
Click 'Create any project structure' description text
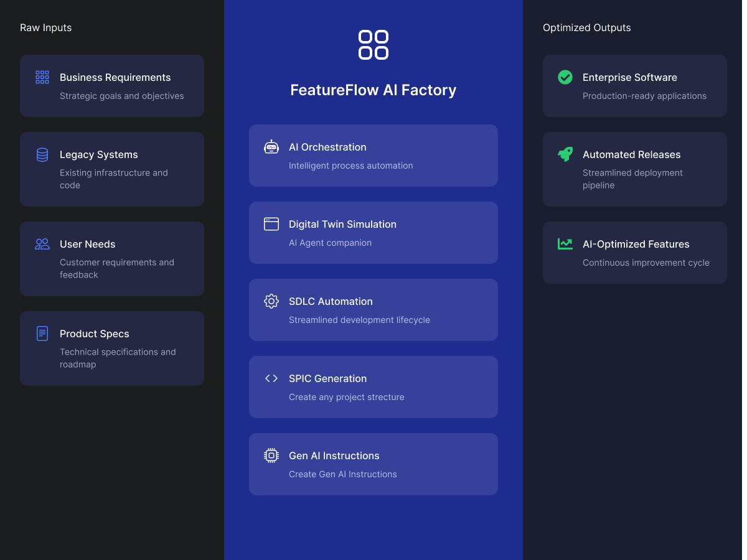click(347, 397)
